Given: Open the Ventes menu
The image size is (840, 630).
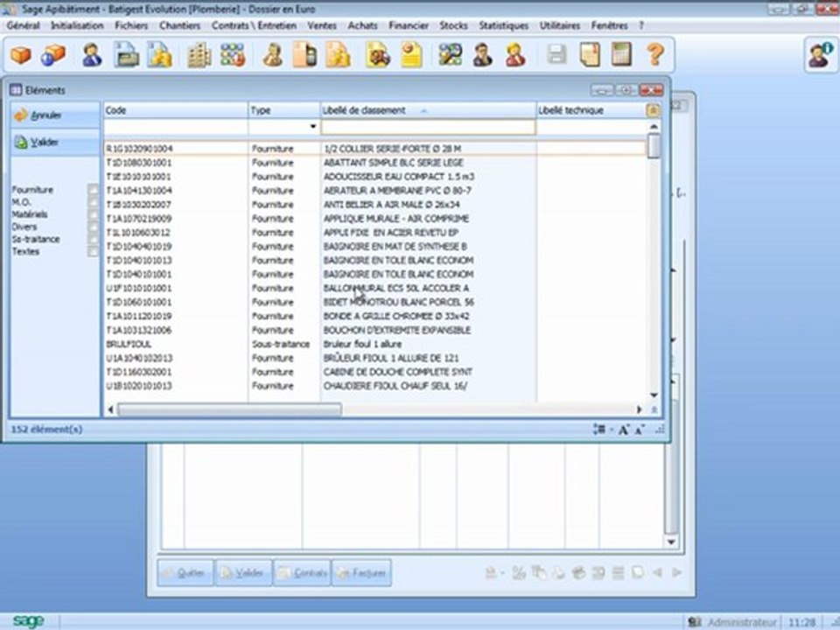Looking at the screenshot, I should click(x=322, y=25).
